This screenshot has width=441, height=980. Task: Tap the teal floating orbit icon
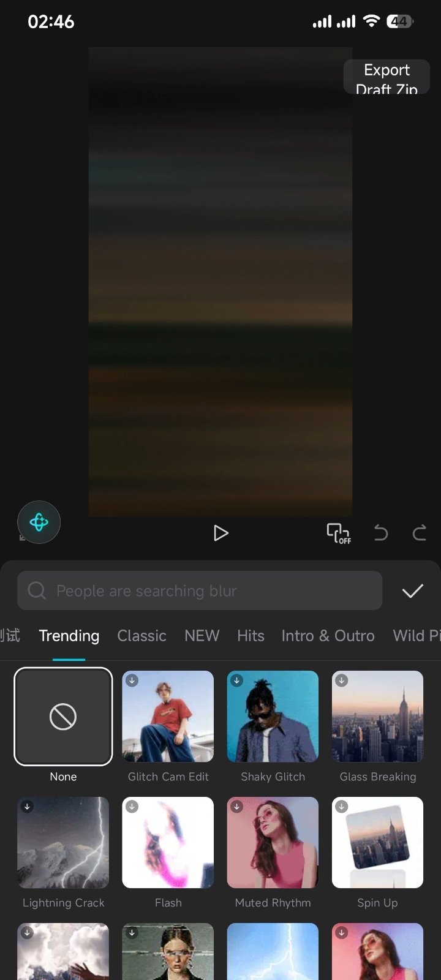click(39, 522)
